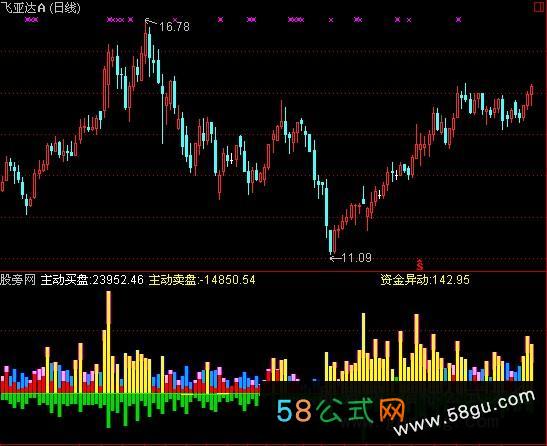547x446 pixels.
Task: Open the www.58gu.com watermark link
Action: 465,412
